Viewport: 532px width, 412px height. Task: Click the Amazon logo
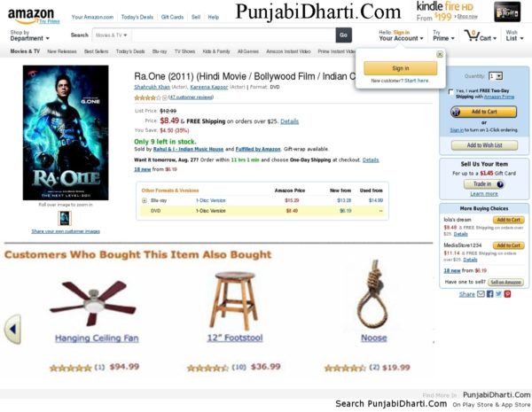click(31, 16)
